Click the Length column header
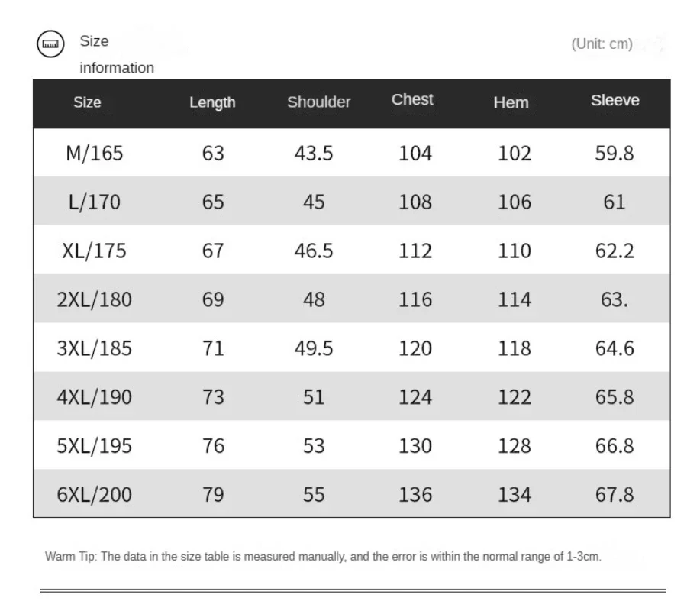The height and width of the screenshot is (611, 700). point(212,102)
